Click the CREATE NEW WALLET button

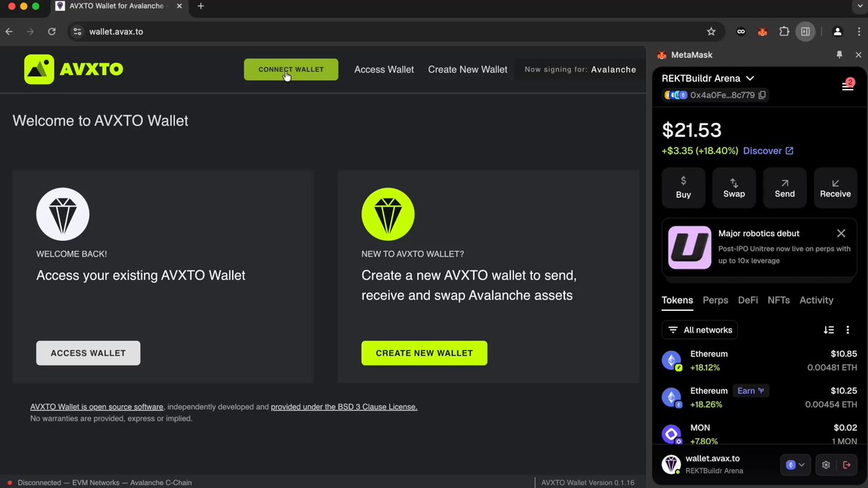425,353
